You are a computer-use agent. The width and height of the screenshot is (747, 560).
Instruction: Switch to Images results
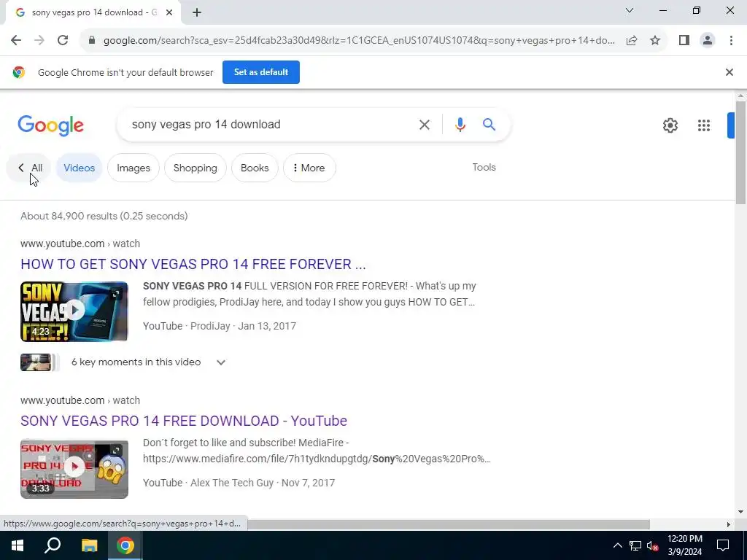[133, 168]
